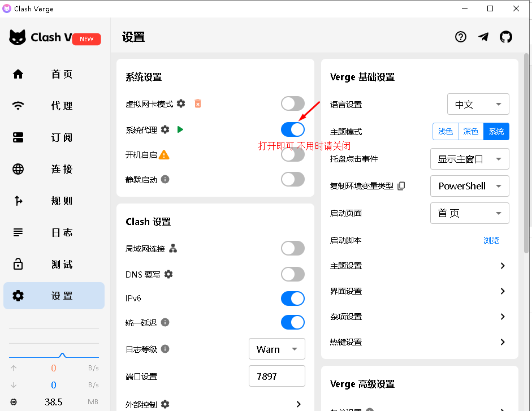Open the GitHub repository icon
532x411 pixels.
pos(505,37)
